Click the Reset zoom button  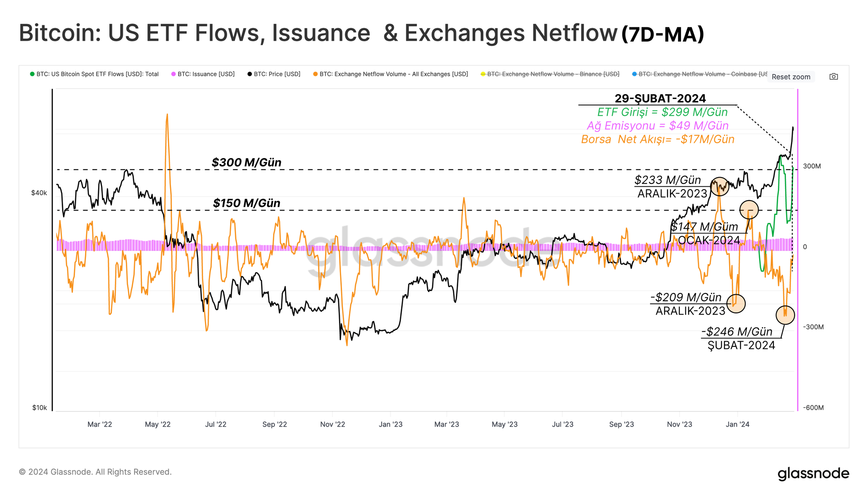pyautogui.click(x=791, y=77)
